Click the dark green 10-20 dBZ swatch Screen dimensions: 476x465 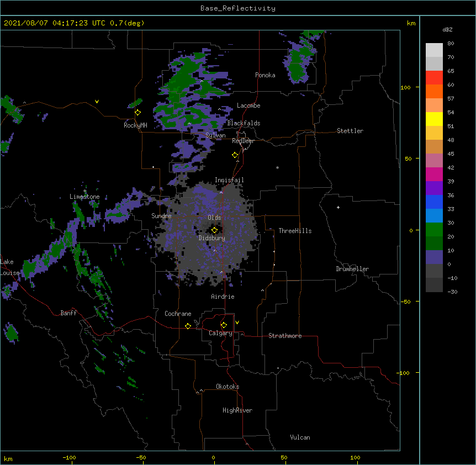tap(434, 243)
